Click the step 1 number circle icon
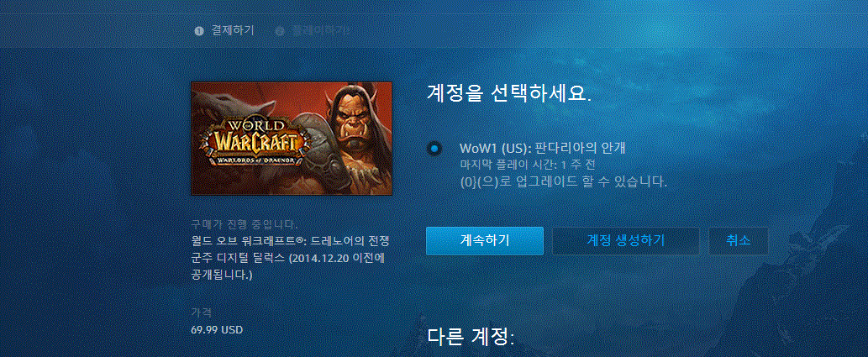Screen dimensions: 868x357 click(x=199, y=31)
